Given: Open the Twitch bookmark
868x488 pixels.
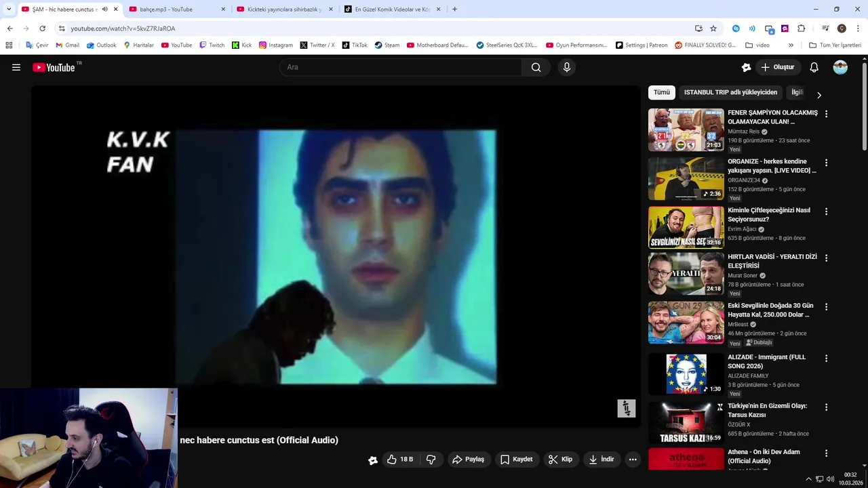Looking at the screenshot, I should [x=212, y=45].
